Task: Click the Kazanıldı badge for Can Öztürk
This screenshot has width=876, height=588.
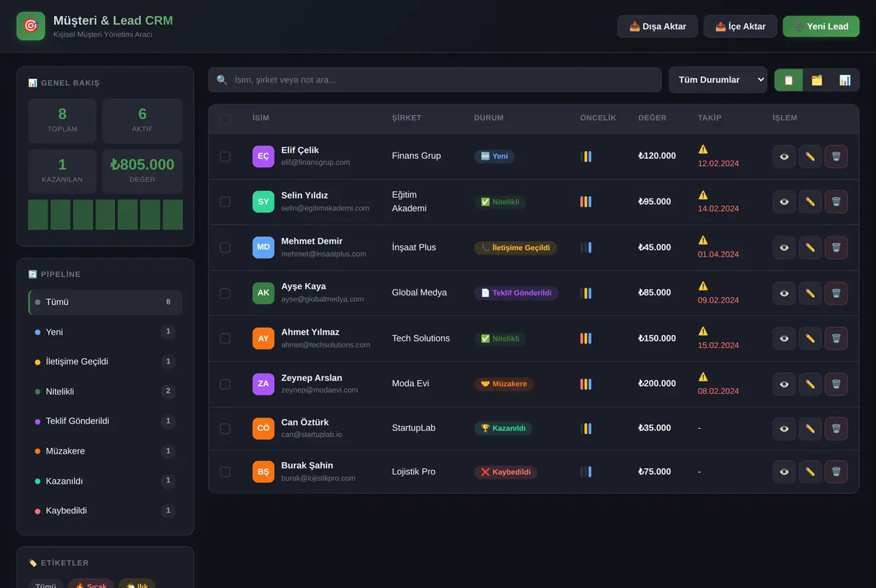Action: pyautogui.click(x=503, y=428)
